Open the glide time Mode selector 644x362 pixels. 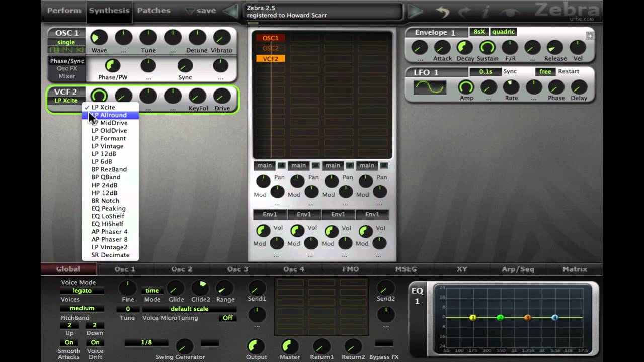tap(152, 291)
